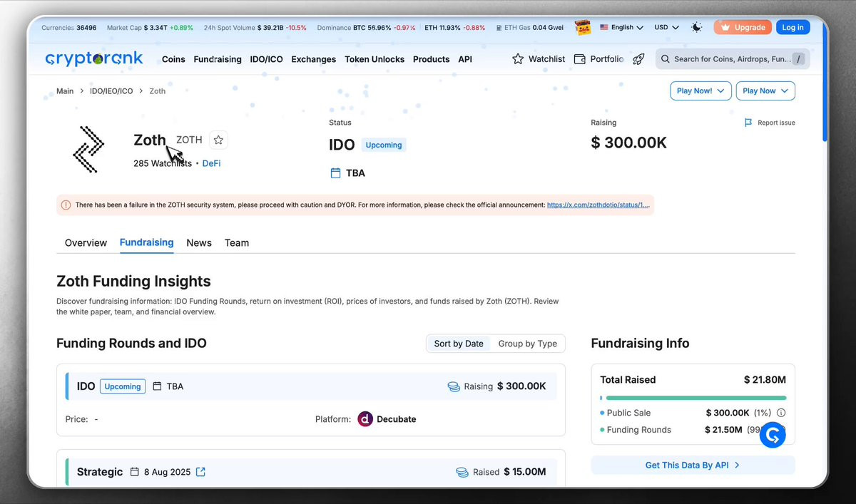
Task: Open the official announcement x.com link
Action: 598,205
